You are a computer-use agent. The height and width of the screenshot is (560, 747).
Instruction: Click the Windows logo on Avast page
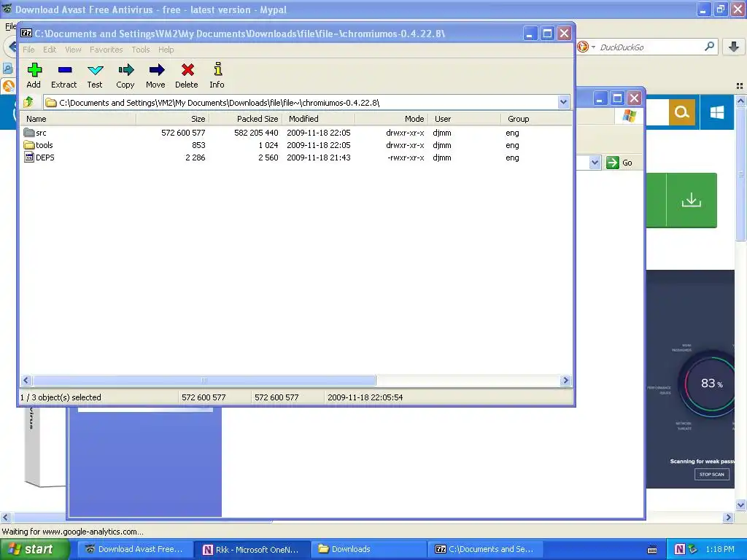pyautogui.click(x=716, y=112)
